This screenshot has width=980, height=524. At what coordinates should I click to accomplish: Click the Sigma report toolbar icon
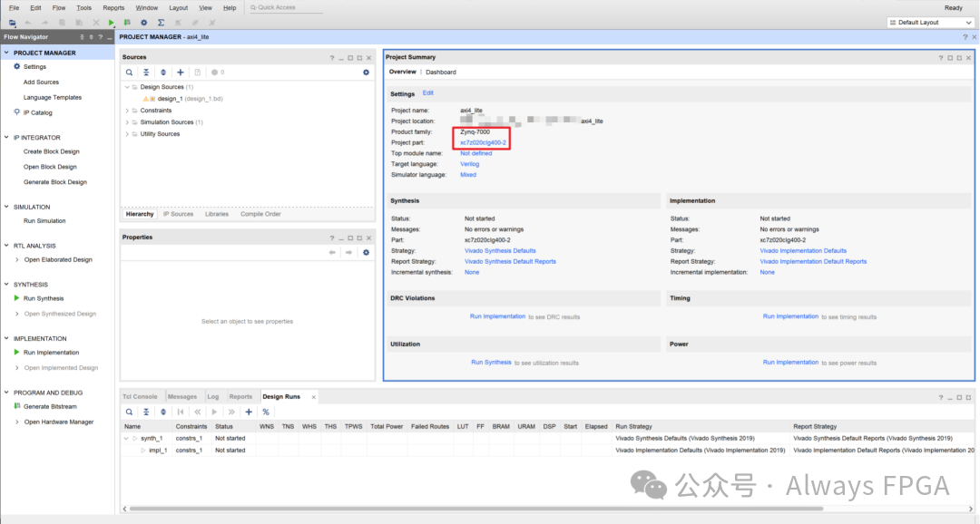(161, 23)
